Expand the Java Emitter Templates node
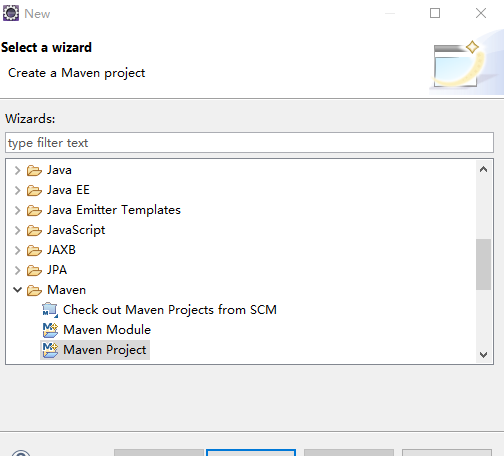Viewport: 504px width, 456px height. [x=18, y=210]
